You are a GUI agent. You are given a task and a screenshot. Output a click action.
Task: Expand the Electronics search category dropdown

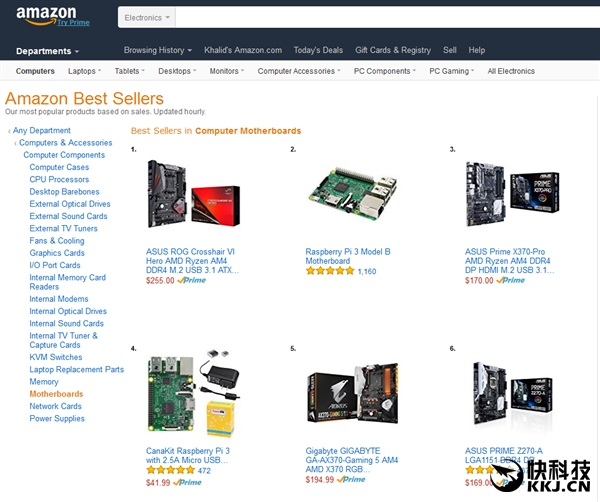click(x=147, y=18)
